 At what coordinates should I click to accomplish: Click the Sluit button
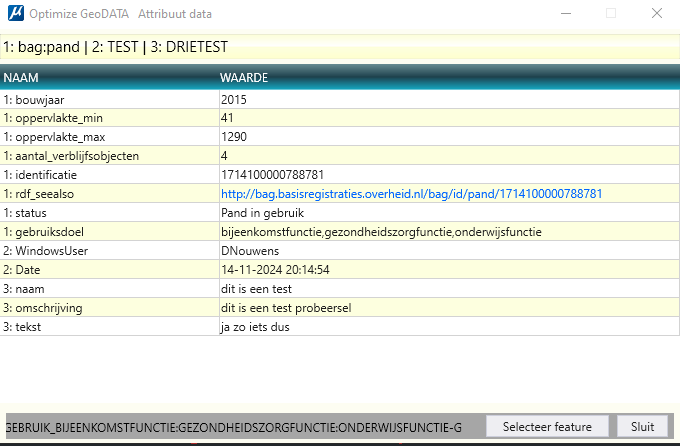coord(642,427)
